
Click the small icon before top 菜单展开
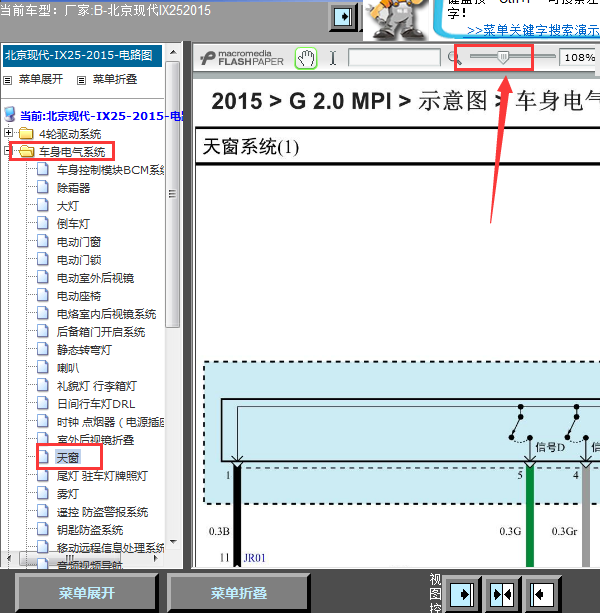point(7,81)
